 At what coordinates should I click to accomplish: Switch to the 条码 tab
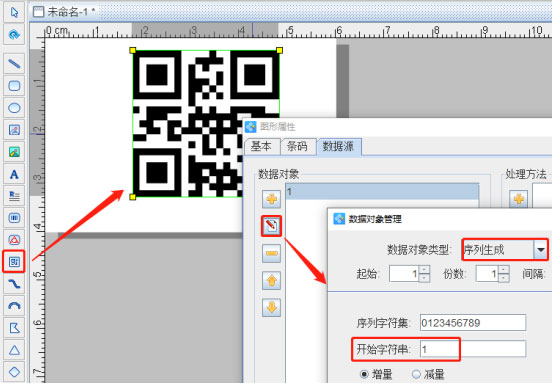pos(297,146)
